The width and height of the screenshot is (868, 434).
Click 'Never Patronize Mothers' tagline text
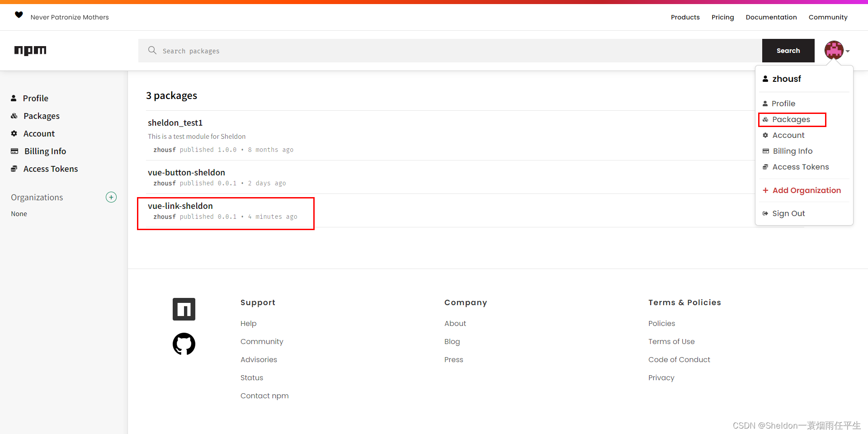point(70,17)
